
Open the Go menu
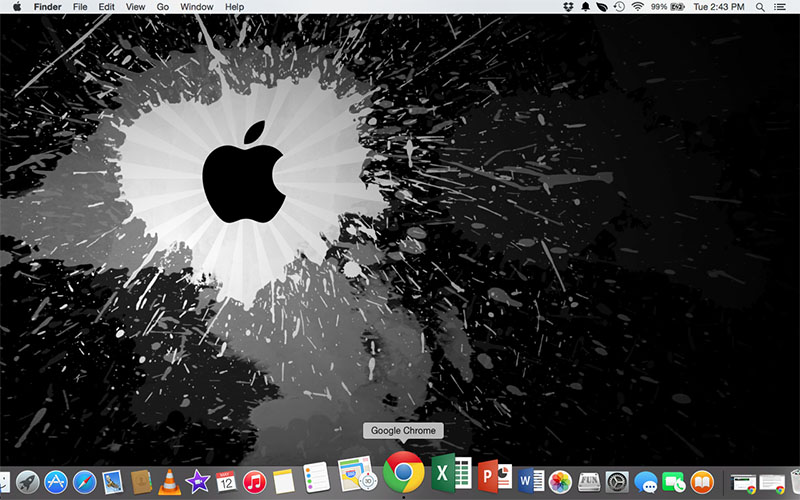[x=162, y=7]
